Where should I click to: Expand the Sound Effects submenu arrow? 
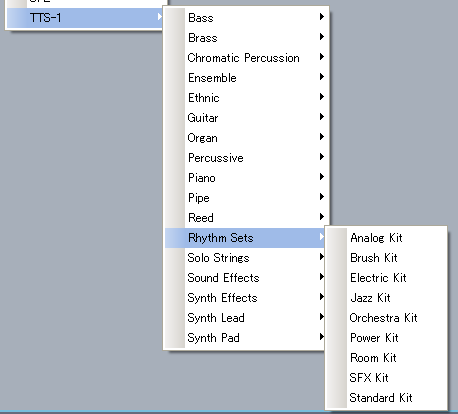click(x=322, y=276)
